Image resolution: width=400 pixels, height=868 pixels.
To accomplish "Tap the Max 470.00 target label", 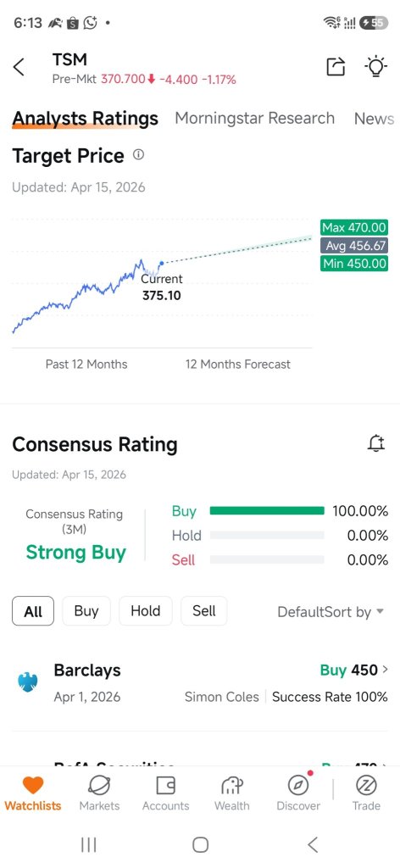I will [354, 227].
